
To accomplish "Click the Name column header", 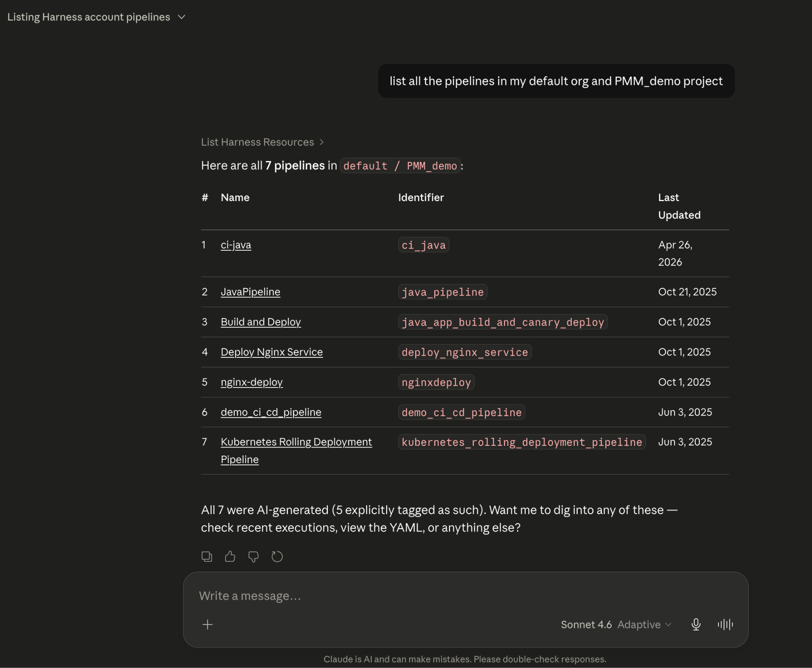I will pyautogui.click(x=235, y=198).
